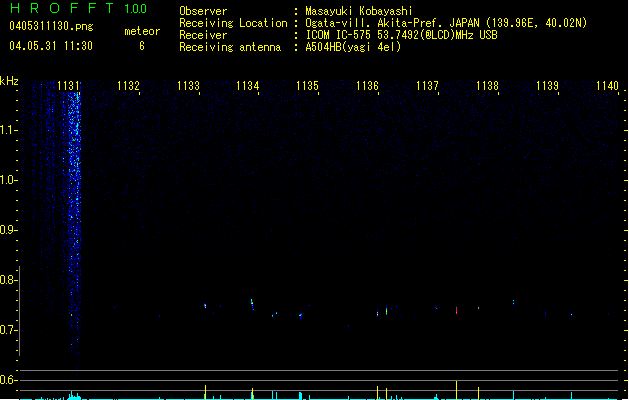
Task: Click the Receiver label
Action: [203, 35]
